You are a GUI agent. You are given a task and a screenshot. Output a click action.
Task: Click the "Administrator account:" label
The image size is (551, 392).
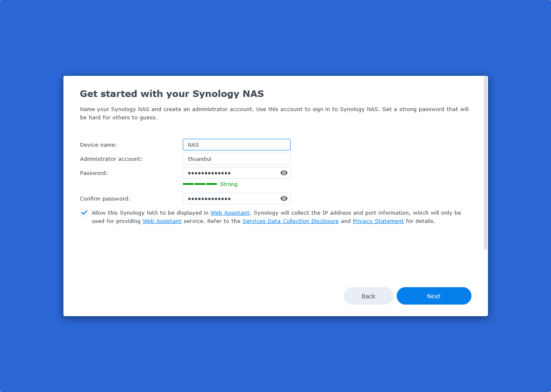(111, 159)
